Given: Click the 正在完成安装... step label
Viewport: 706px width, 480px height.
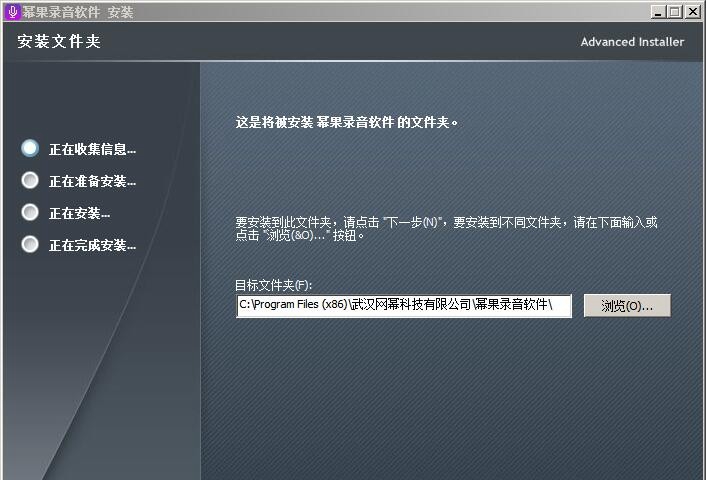Looking at the screenshot, I should pos(92,245).
